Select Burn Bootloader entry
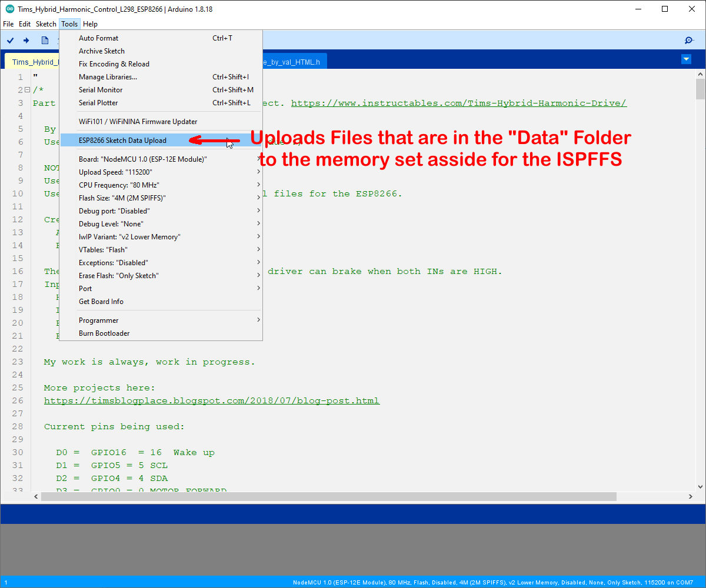This screenshot has height=588, width=706. pos(161,333)
